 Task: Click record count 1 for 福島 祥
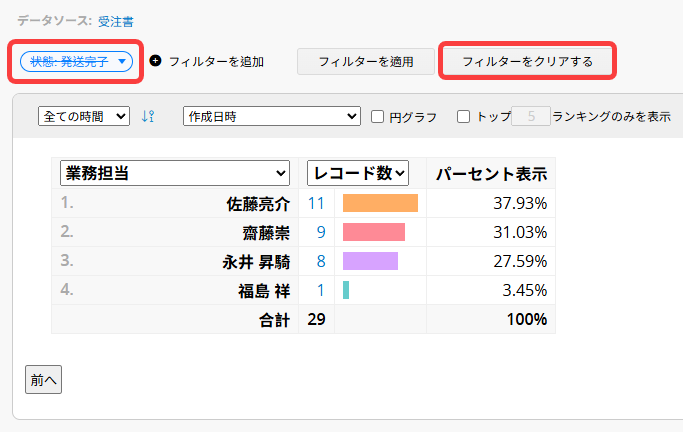pos(321,290)
